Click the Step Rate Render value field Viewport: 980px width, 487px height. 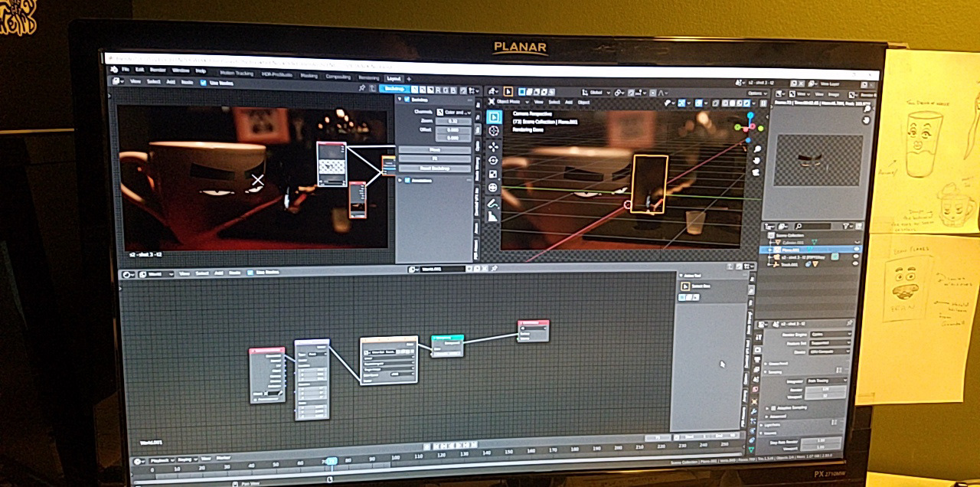821,441
